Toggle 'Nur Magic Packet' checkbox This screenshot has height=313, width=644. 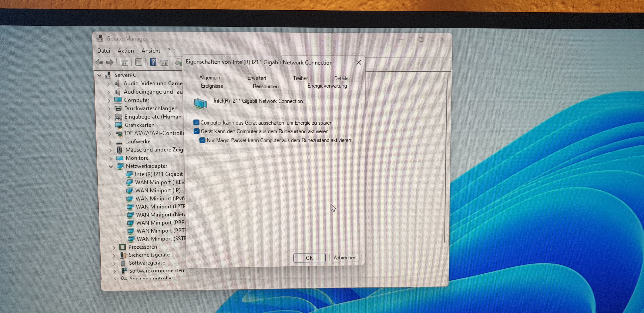[202, 140]
